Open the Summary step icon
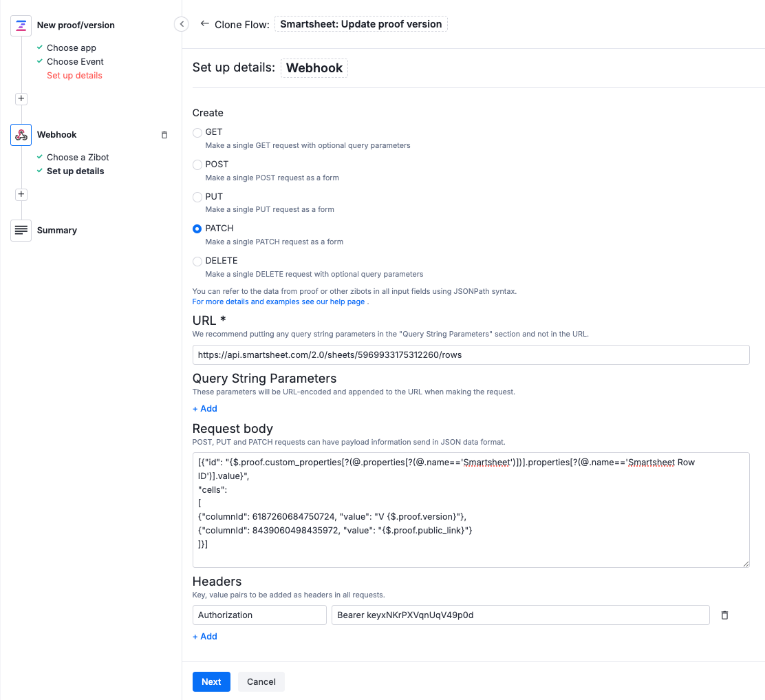 tap(21, 230)
